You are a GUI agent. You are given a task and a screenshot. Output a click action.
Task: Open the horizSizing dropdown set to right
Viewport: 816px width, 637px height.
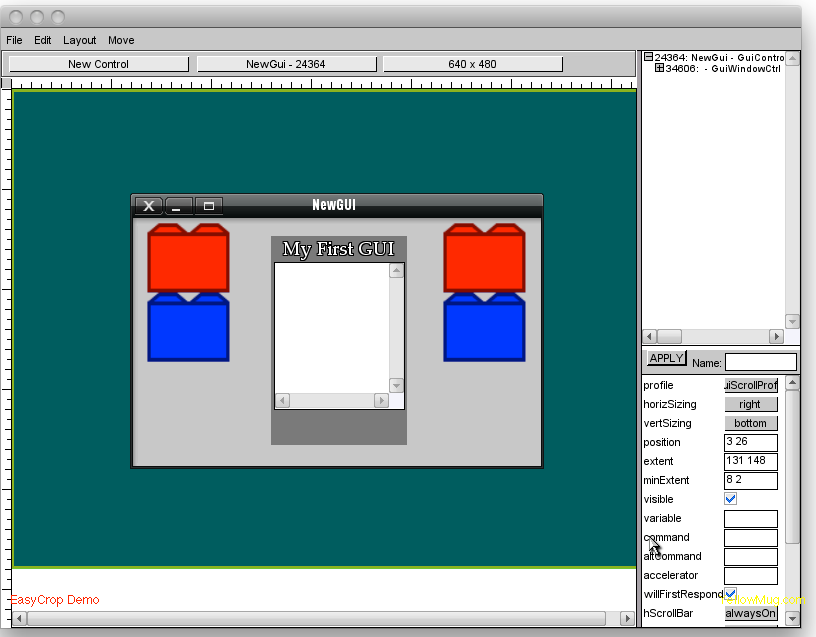tap(750, 405)
